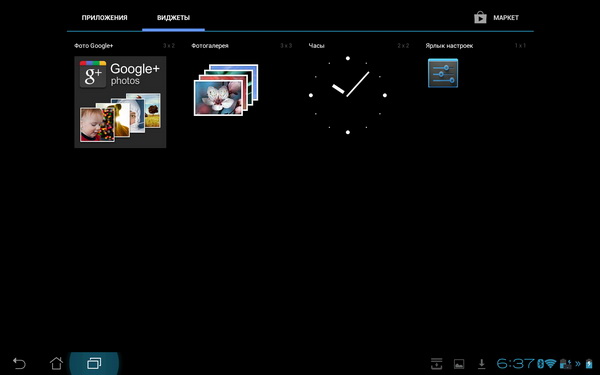Open the МАРКЕТ store link
Image resolution: width=600 pixels, height=375 pixels.
506,18
